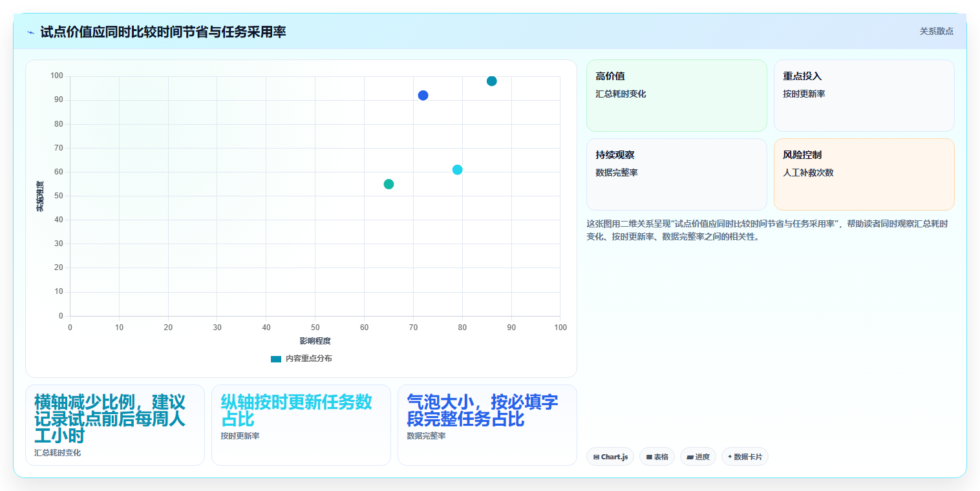Click the Chart.js tag icon
Screen dimensions: 980x491
(596, 457)
